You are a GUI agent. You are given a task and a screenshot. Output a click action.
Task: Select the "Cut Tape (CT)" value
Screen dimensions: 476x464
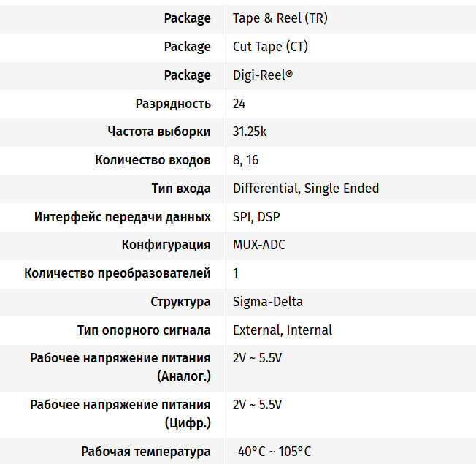coord(270,47)
